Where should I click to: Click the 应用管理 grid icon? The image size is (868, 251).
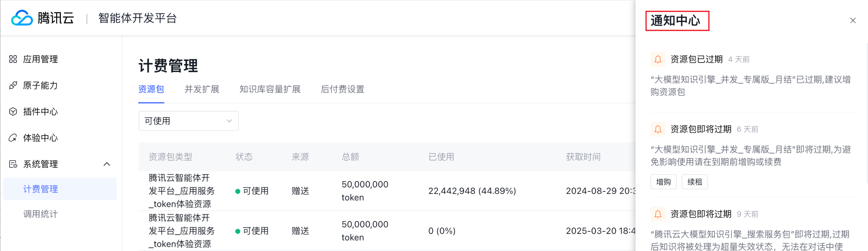tap(13, 59)
